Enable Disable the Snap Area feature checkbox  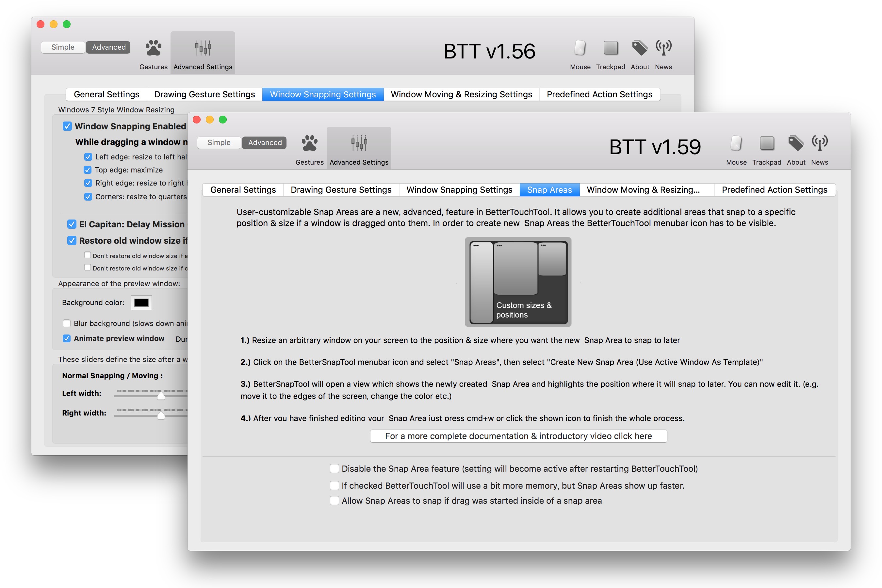pyautogui.click(x=335, y=469)
